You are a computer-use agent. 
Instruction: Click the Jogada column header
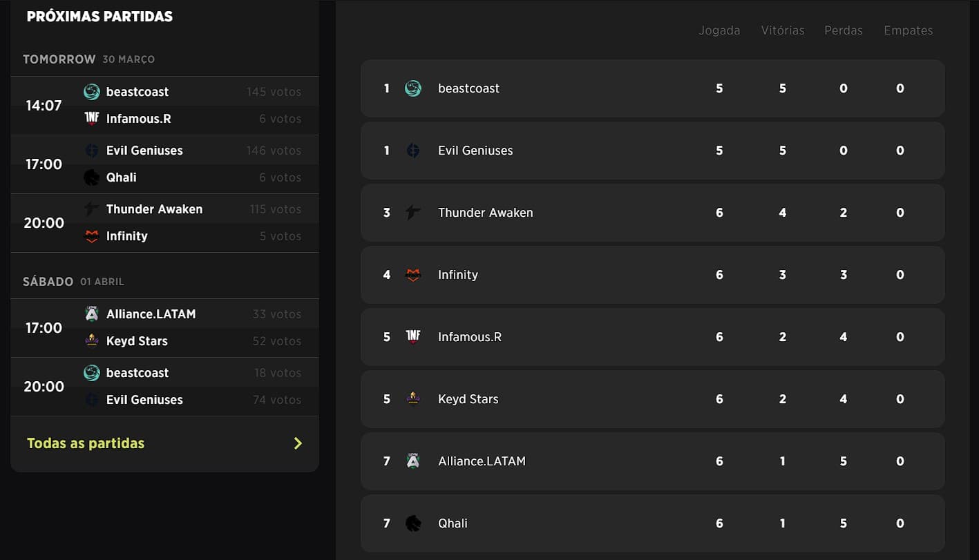pos(719,30)
